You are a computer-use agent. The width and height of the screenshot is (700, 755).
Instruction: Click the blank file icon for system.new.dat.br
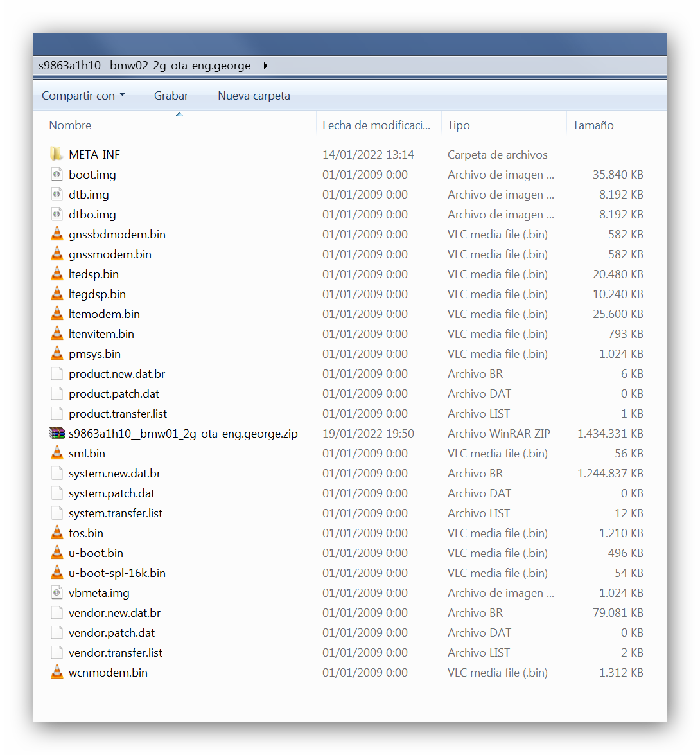(x=57, y=473)
